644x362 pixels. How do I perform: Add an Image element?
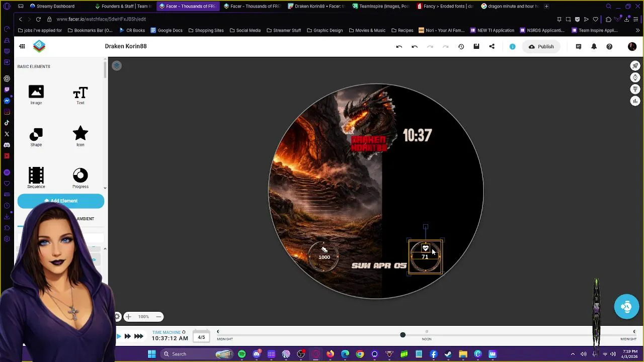36,95
